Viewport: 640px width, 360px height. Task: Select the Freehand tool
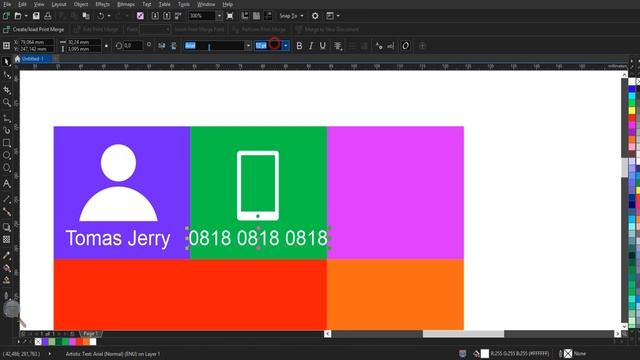pos(7,119)
